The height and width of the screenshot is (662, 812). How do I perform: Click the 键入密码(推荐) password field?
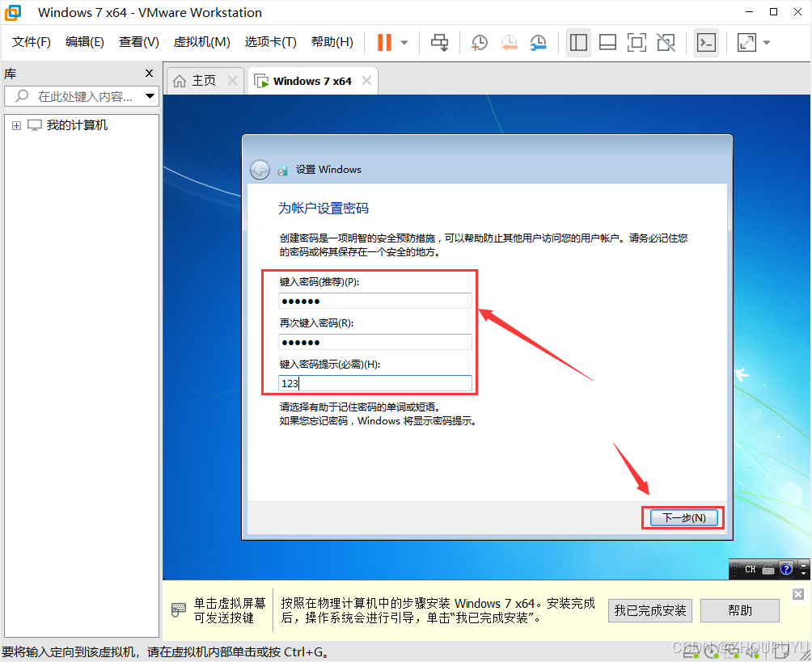375,301
